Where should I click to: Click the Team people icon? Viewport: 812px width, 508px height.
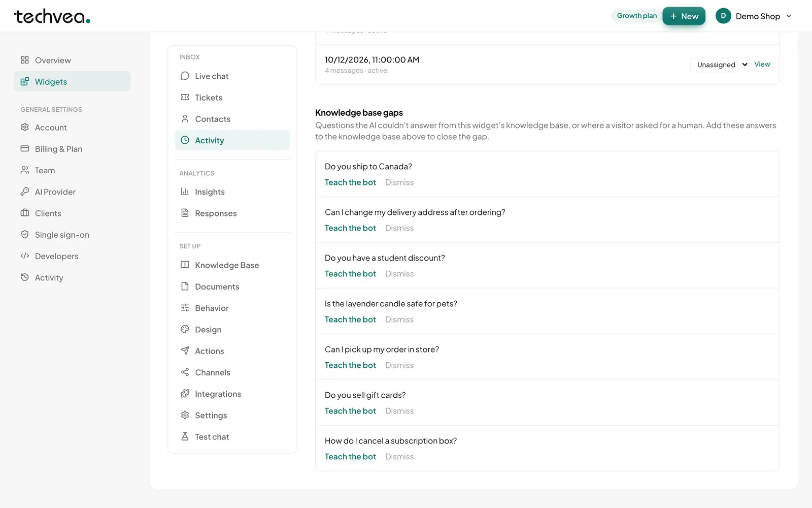click(x=24, y=170)
